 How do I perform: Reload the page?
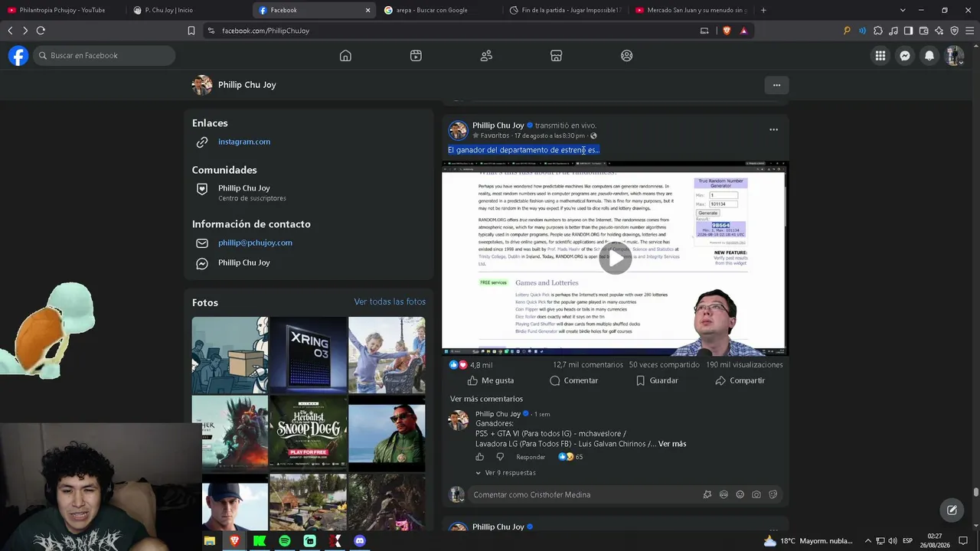[x=41, y=31]
